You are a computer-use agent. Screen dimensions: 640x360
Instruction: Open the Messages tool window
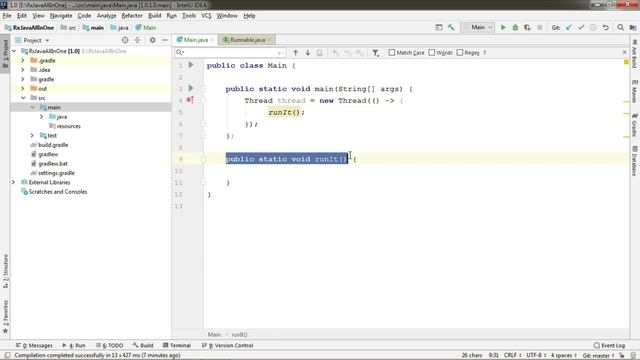coord(34,345)
